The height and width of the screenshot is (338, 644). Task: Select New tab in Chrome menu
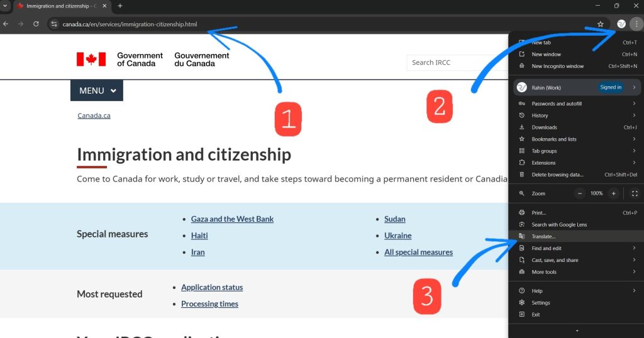(x=577, y=42)
